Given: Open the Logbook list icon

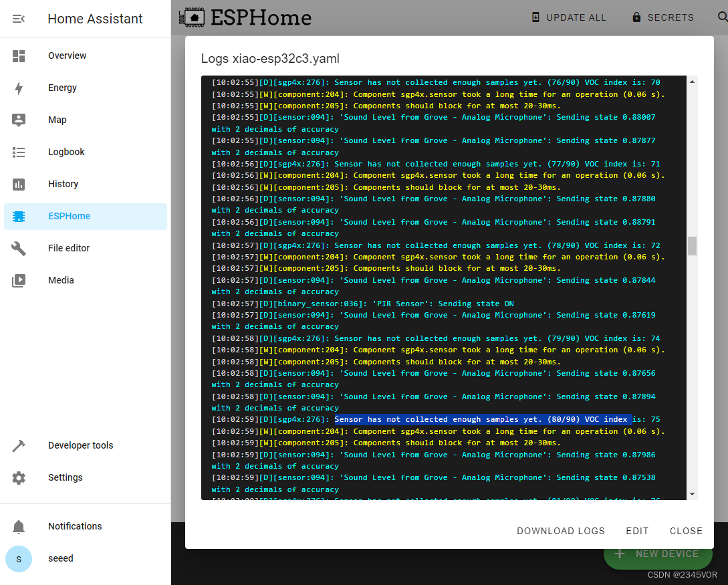Looking at the screenshot, I should tap(19, 152).
